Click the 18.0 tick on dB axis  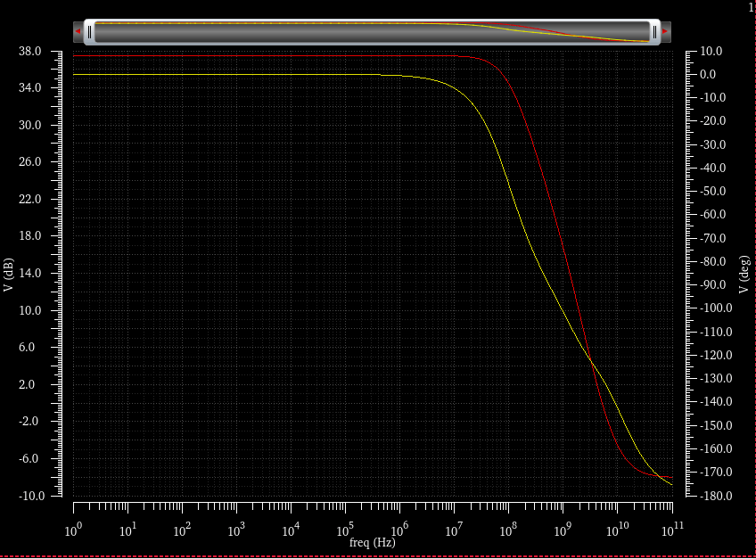click(30, 236)
